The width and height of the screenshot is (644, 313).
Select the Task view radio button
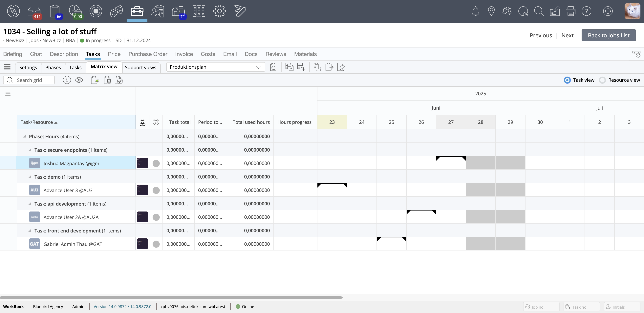(x=567, y=80)
